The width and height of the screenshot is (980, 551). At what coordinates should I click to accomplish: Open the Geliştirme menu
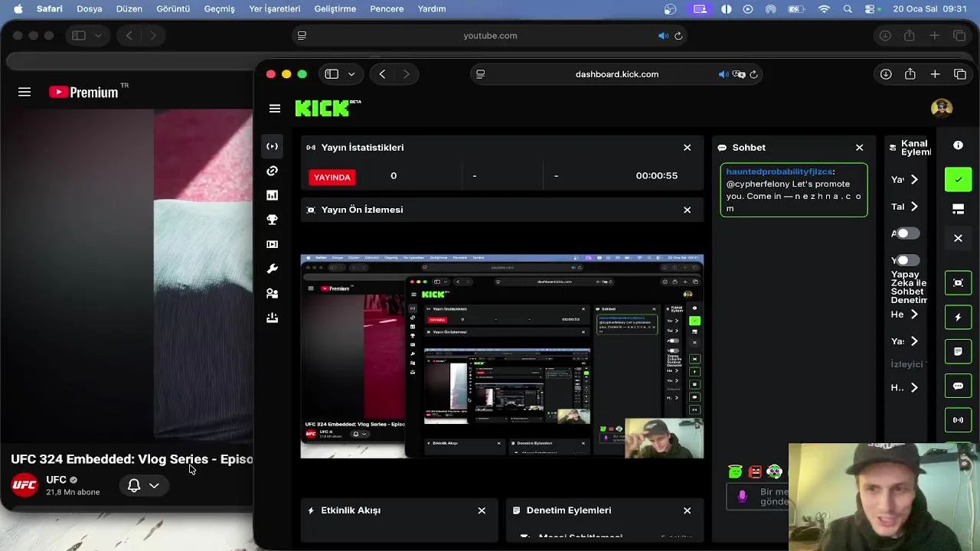(x=335, y=9)
